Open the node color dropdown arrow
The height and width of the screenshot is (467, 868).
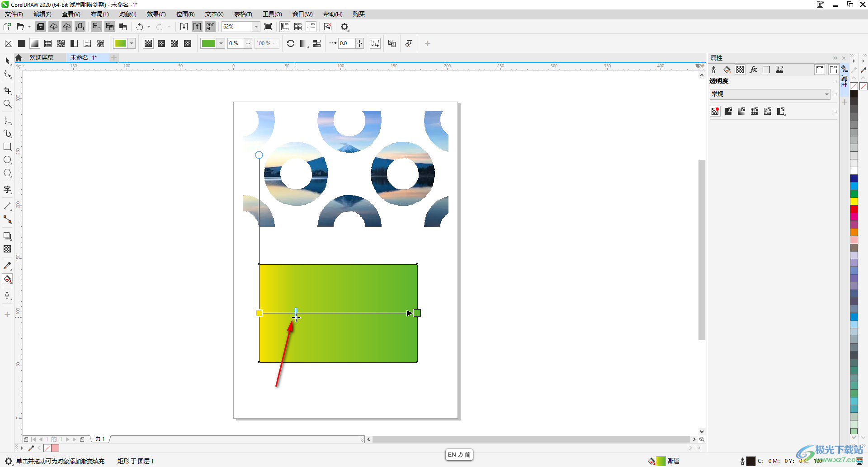pyautogui.click(x=221, y=43)
